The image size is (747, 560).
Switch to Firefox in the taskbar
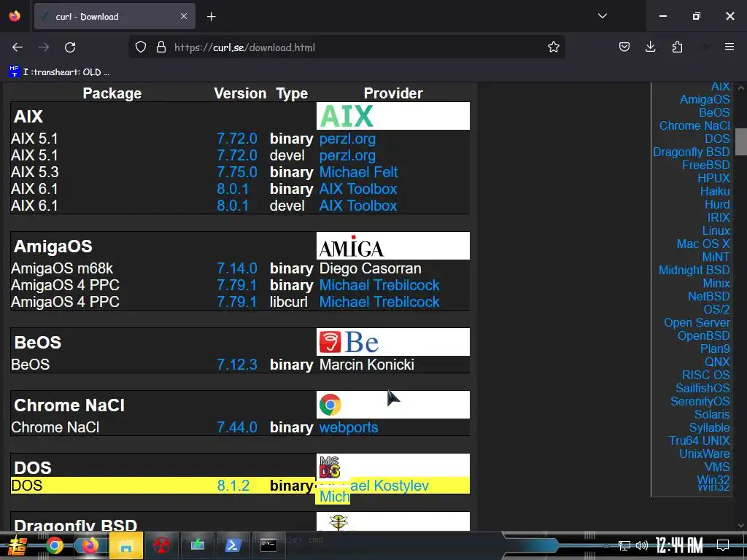[90, 545]
